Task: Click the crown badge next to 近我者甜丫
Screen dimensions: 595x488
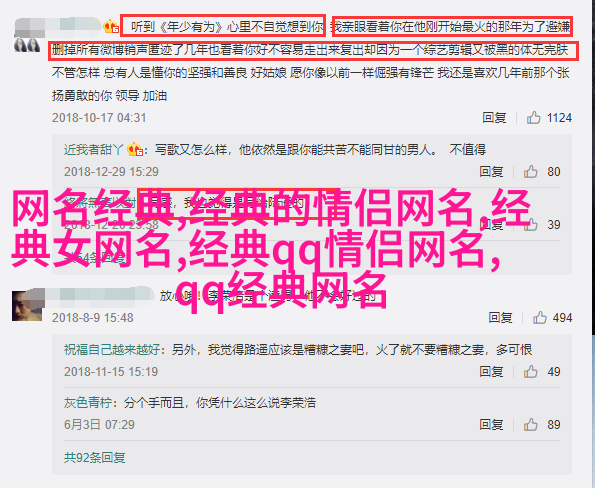Action: pos(135,150)
